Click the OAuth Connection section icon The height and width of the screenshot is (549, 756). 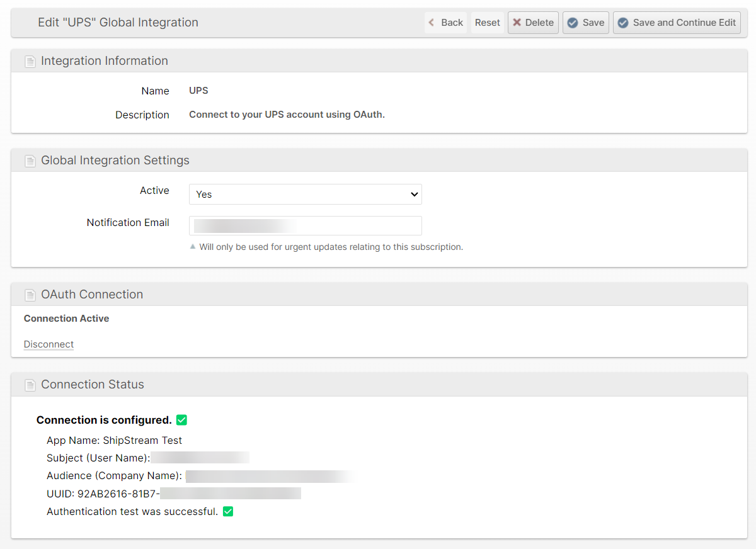tap(30, 295)
